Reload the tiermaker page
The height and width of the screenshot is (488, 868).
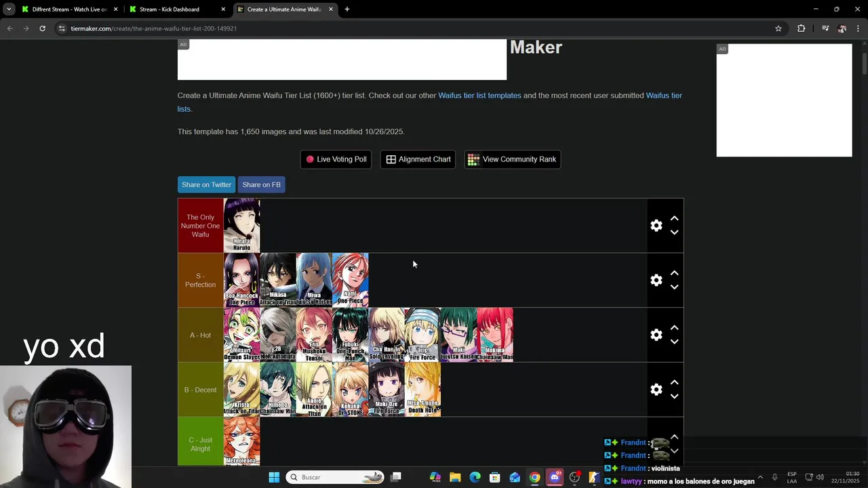[x=42, y=28]
